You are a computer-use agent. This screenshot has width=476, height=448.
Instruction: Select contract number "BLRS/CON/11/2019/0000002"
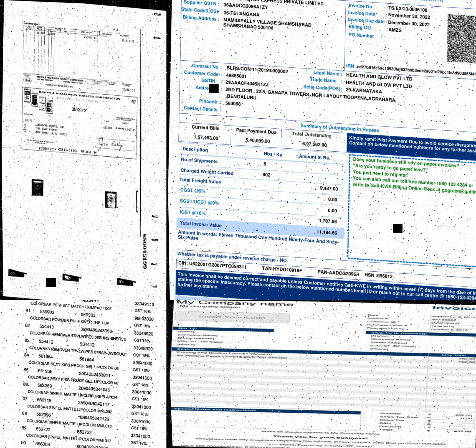pos(257,69)
